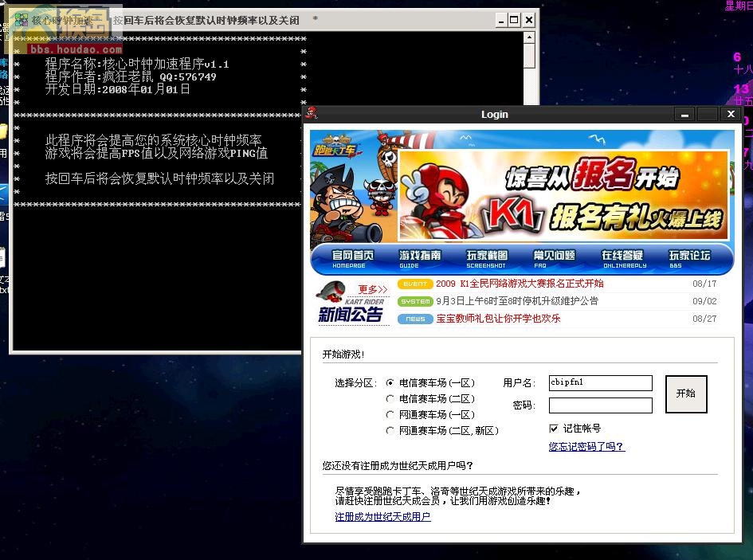Click the 08/17 news date
The image size is (753, 560).
point(704,284)
